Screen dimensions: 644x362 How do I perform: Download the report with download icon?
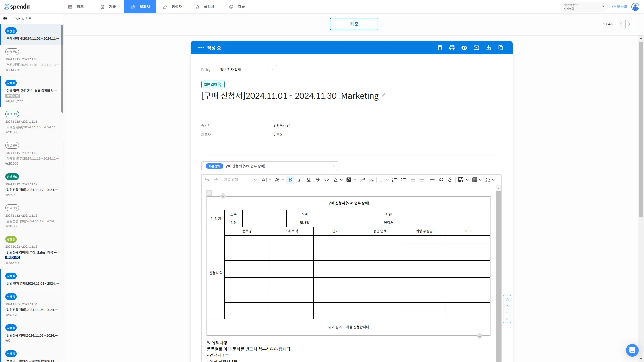pyautogui.click(x=488, y=48)
